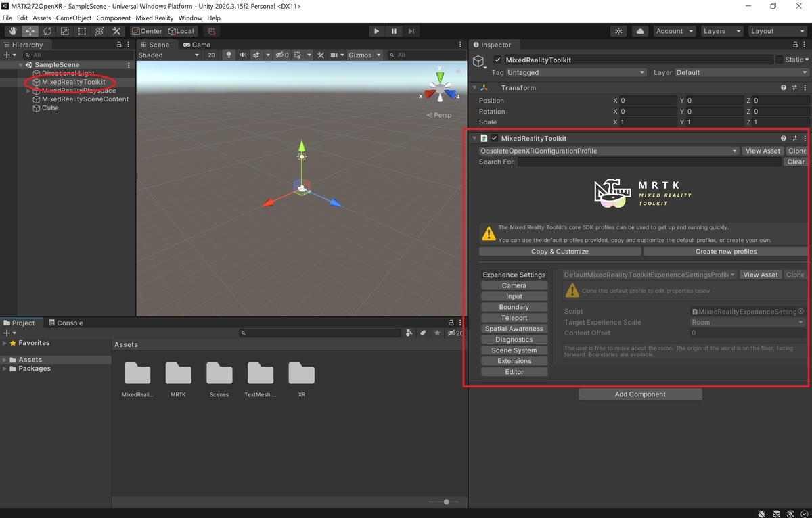Select the Rotate tool
Screen dimensions: 812x518
47,31
